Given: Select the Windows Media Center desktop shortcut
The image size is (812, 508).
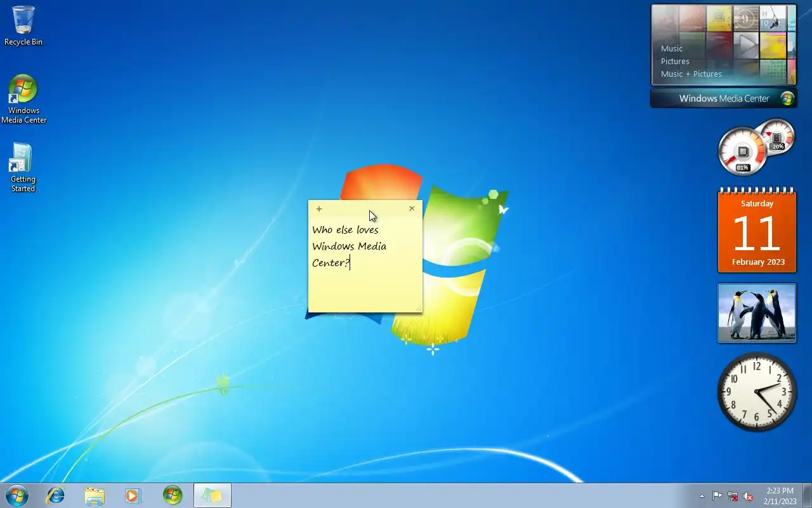Looking at the screenshot, I should [23, 99].
